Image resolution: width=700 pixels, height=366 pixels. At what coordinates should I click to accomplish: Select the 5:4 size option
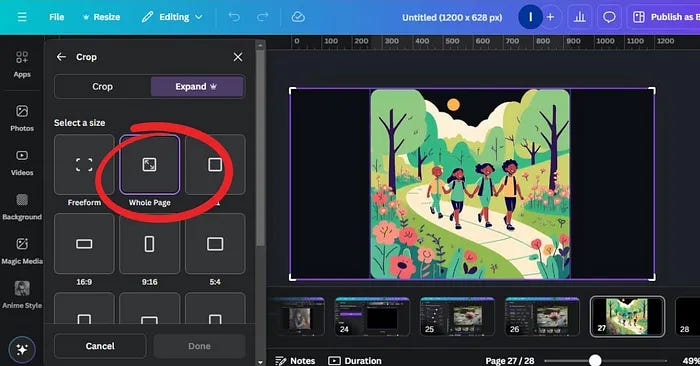pyautogui.click(x=215, y=244)
